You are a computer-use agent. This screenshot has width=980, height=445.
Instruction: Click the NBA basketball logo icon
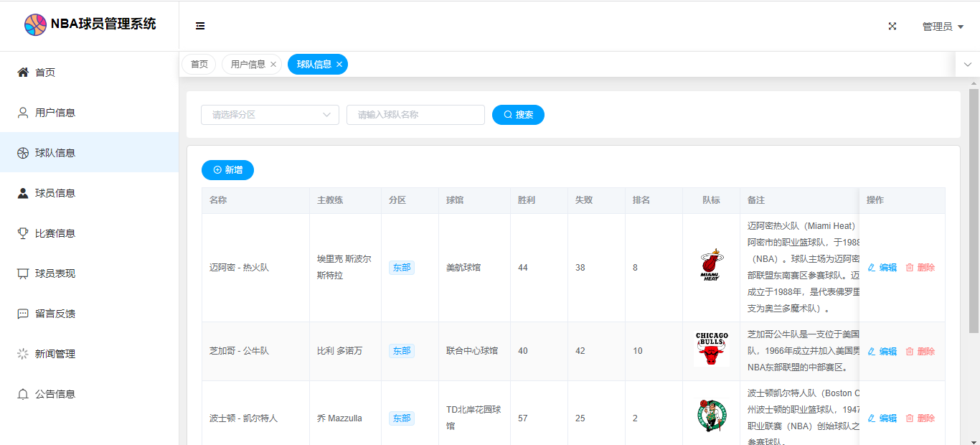(x=35, y=24)
